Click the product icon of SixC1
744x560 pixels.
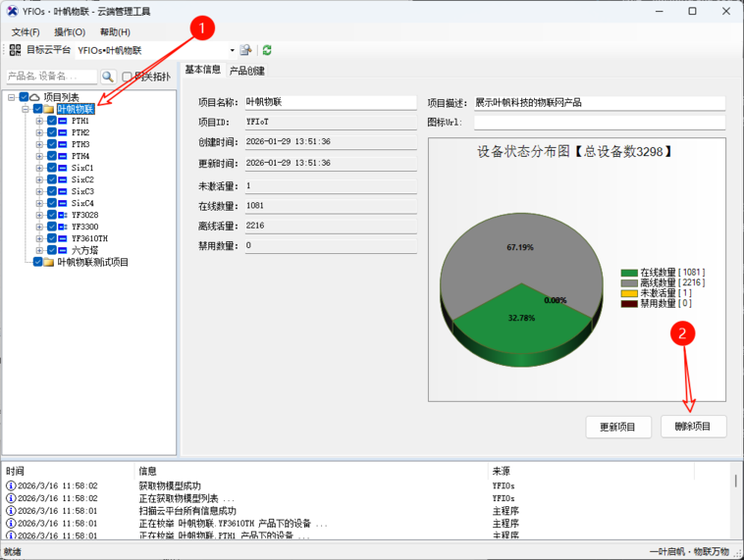(x=62, y=168)
